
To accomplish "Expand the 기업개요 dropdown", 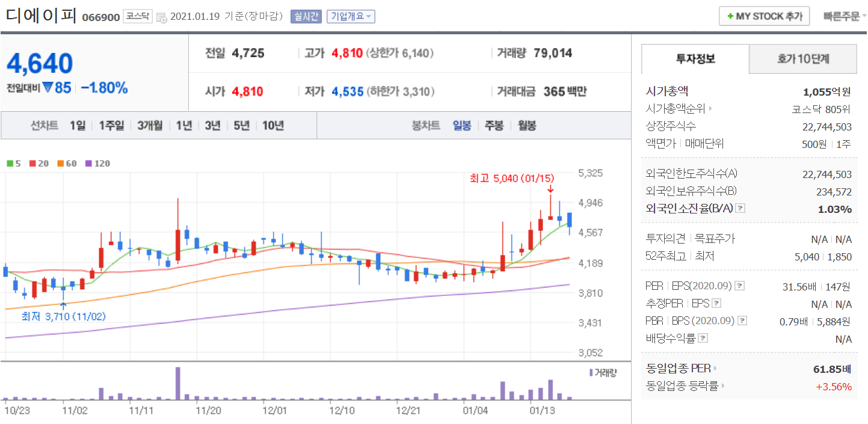I will (x=351, y=16).
